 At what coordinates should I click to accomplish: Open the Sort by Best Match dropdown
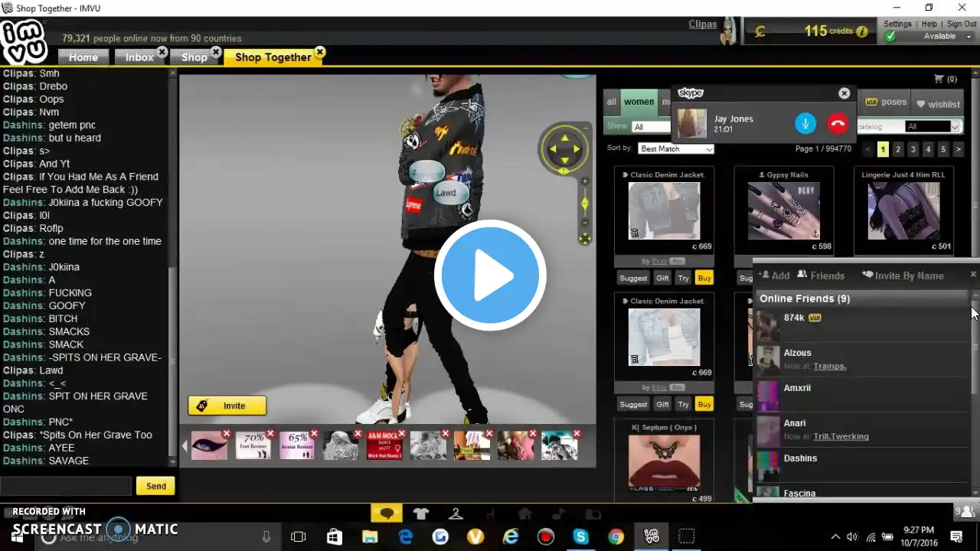pyautogui.click(x=675, y=148)
